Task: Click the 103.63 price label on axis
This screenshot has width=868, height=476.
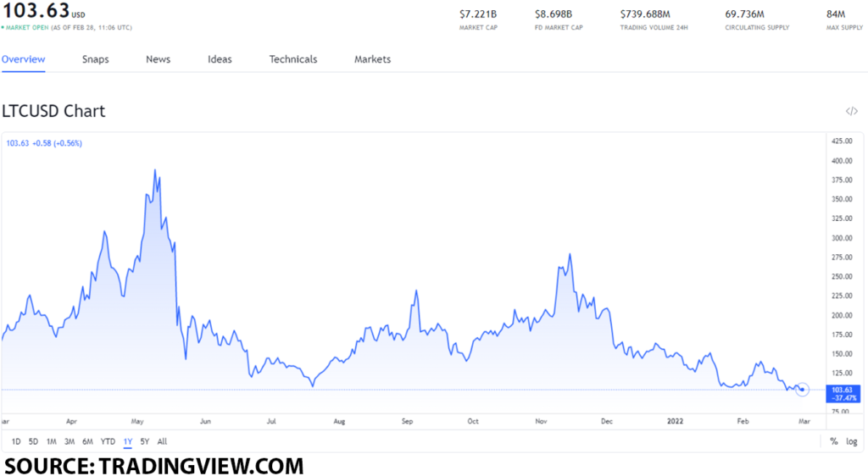Action: (843, 394)
